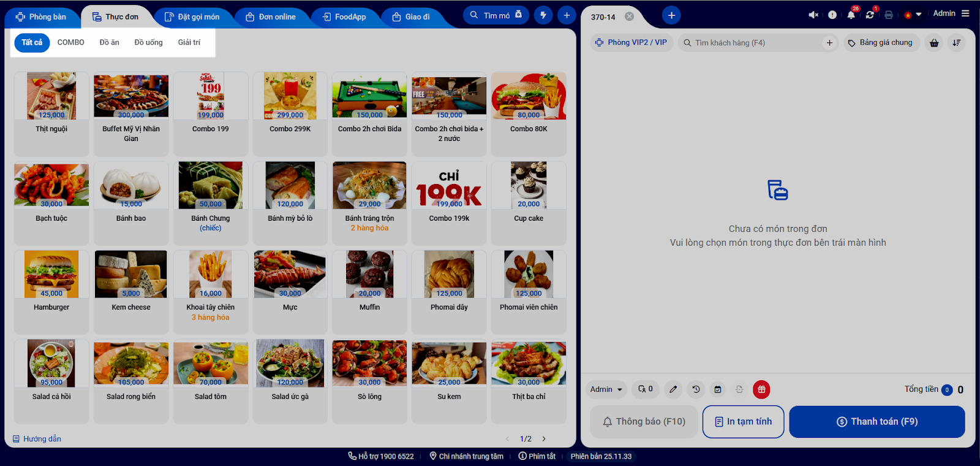
Task: Add Salad cá hồi to the order
Action: coord(51,381)
